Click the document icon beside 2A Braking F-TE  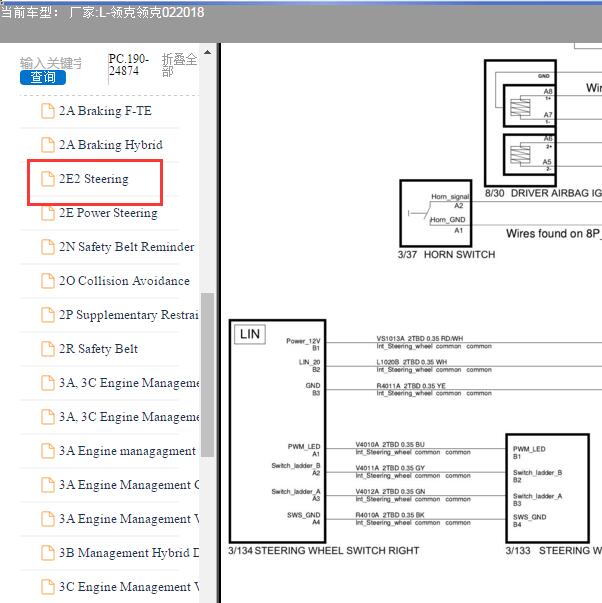(x=48, y=111)
